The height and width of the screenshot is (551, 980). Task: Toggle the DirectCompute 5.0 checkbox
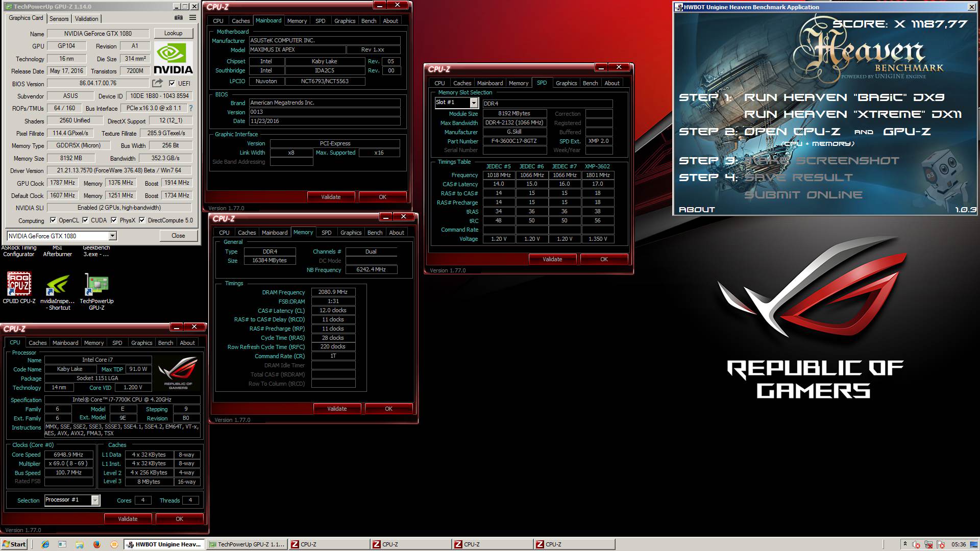(x=142, y=220)
